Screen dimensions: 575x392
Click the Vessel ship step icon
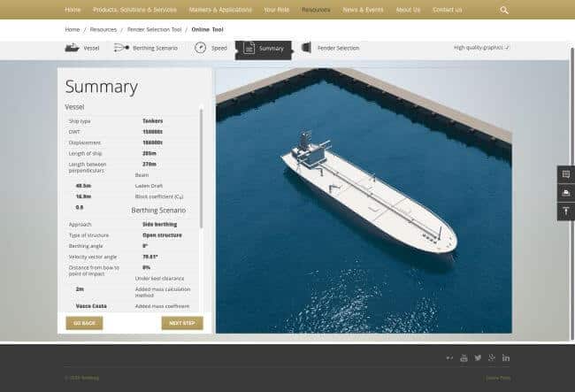point(72,48)
